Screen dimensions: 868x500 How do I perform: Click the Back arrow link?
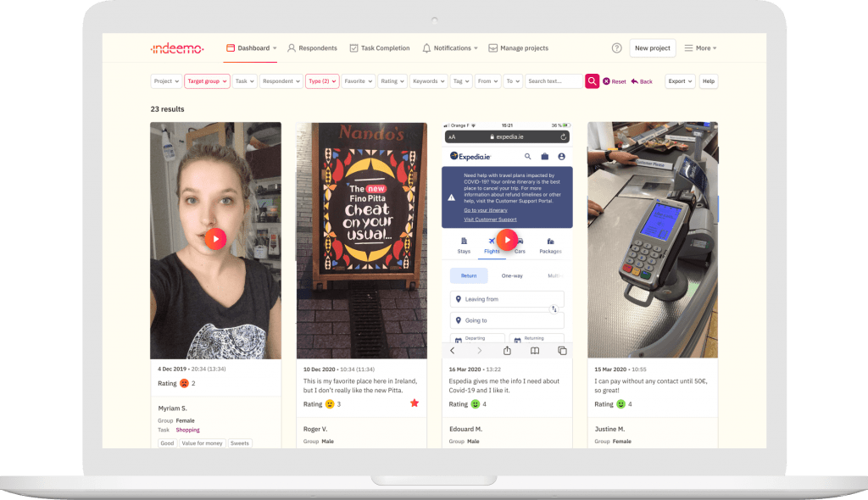(642, 81)
